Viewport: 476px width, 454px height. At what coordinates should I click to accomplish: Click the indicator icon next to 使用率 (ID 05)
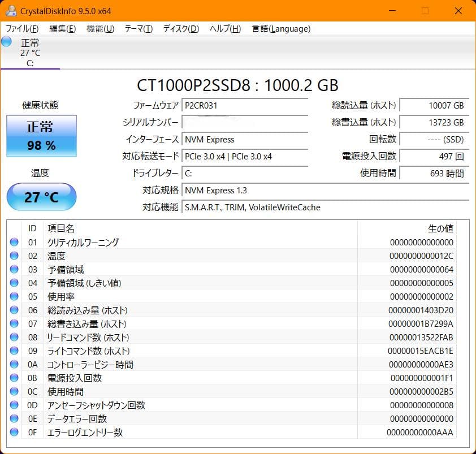tap(14, 296)
